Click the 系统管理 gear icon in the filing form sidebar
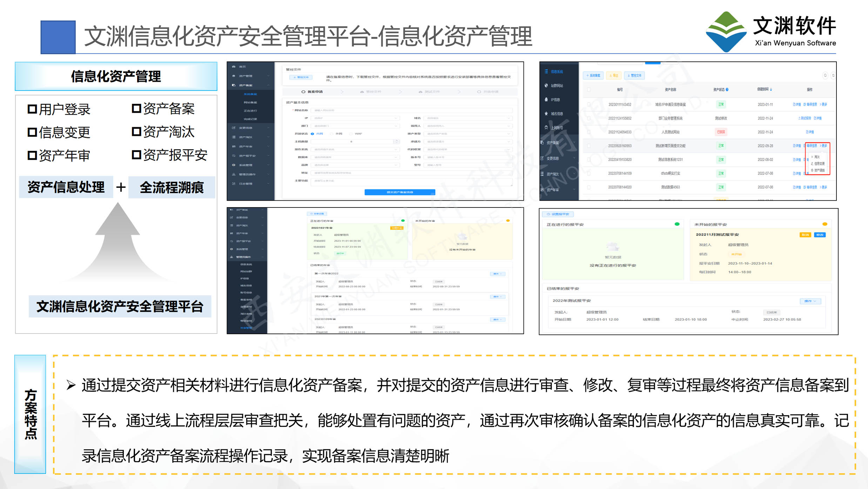Viewport: 868px width, 489px height. [234, 165]
